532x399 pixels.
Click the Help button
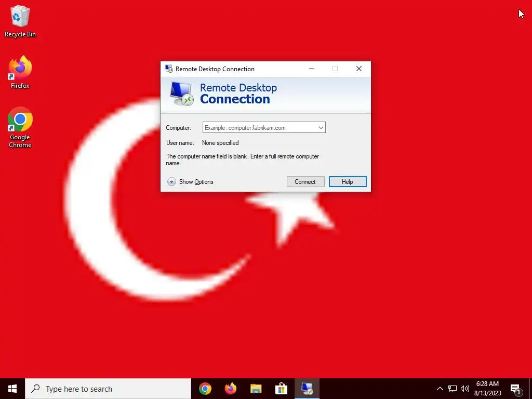click(348, 182)
